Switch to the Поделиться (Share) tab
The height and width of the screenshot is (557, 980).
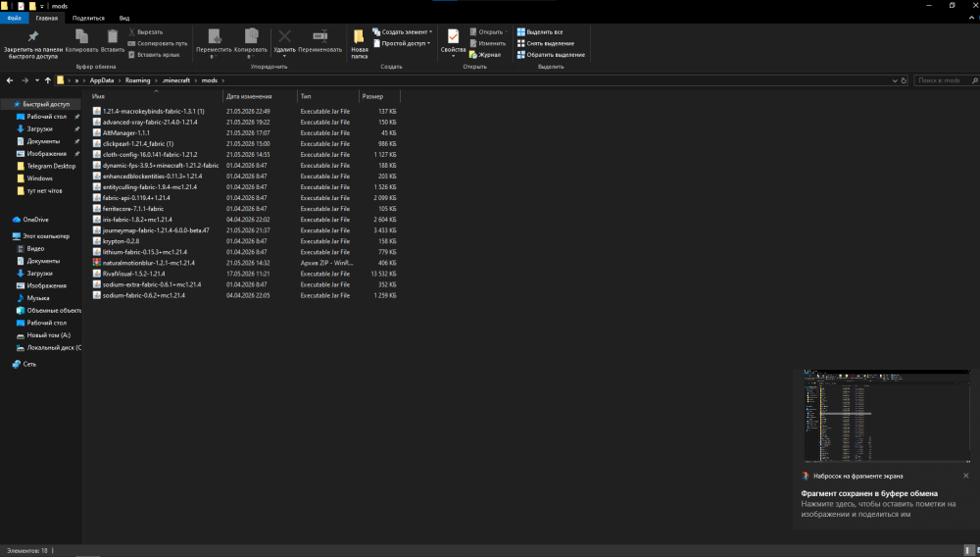point(88,18)
